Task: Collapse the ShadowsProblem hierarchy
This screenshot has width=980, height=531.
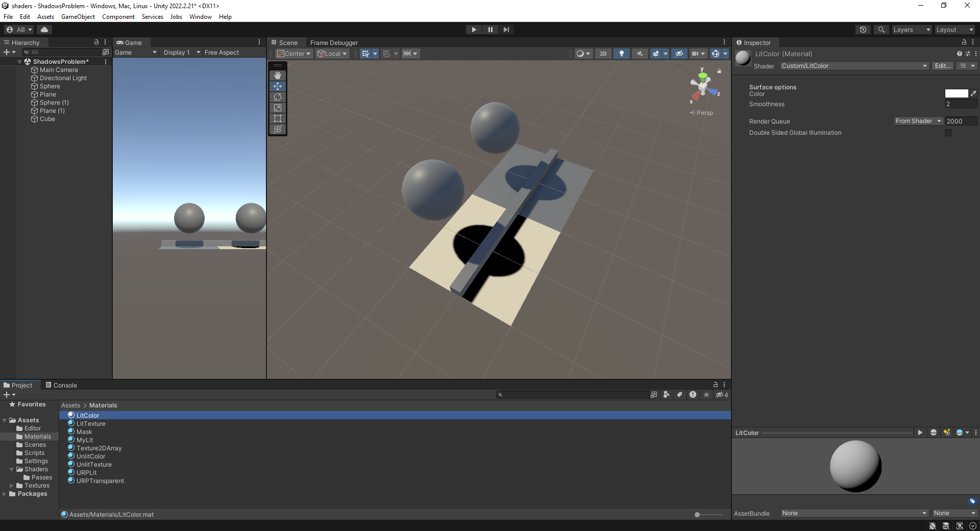Action: (x=19, y=61)
